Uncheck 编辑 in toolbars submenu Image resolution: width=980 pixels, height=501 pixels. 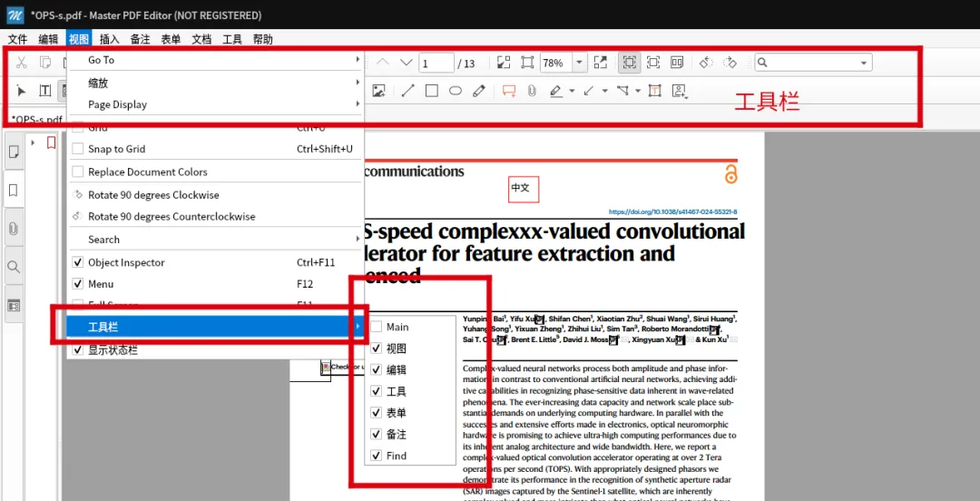point(376,369)
